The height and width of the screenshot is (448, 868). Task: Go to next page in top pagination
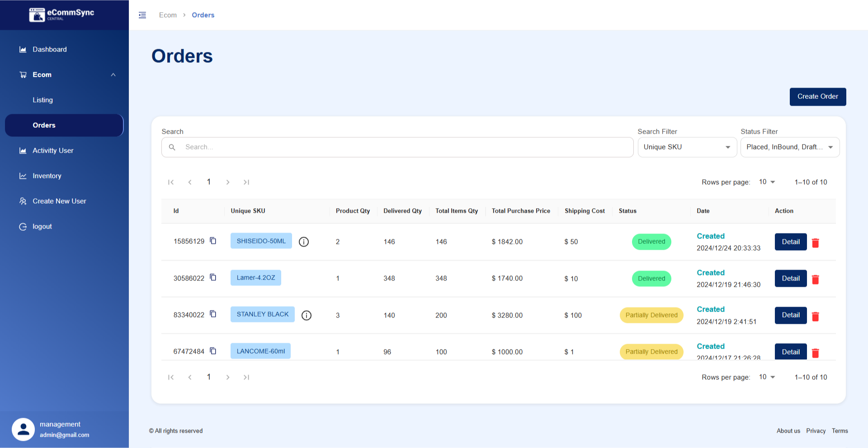(x=228, y=182)
